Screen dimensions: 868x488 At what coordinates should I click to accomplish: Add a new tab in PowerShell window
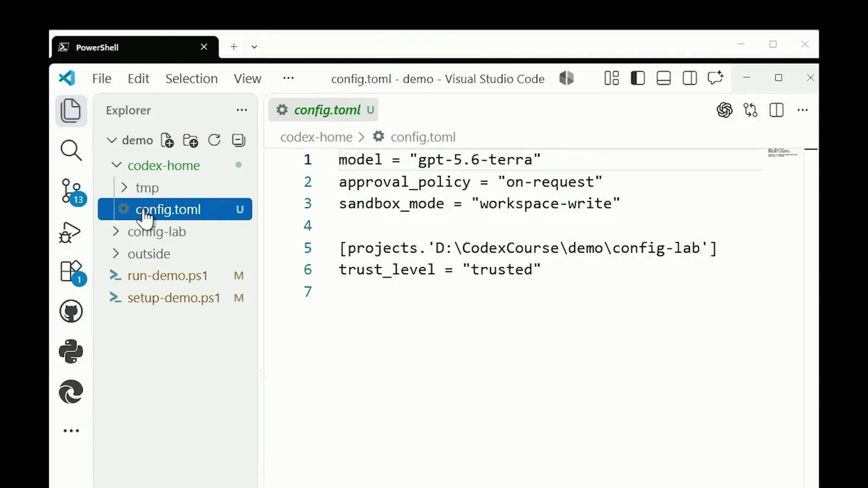pyautogui.click(x=233, y=47)
